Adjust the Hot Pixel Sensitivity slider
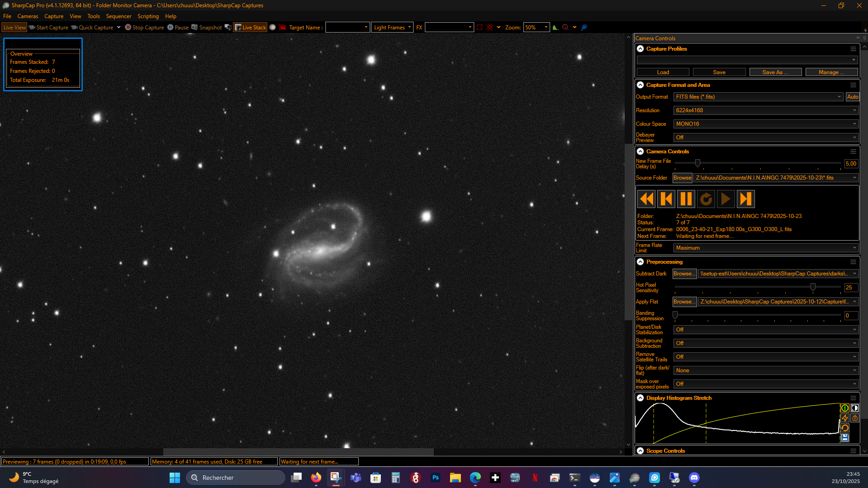The width and height of the screenshot is (868, 488). pos(813,287)
